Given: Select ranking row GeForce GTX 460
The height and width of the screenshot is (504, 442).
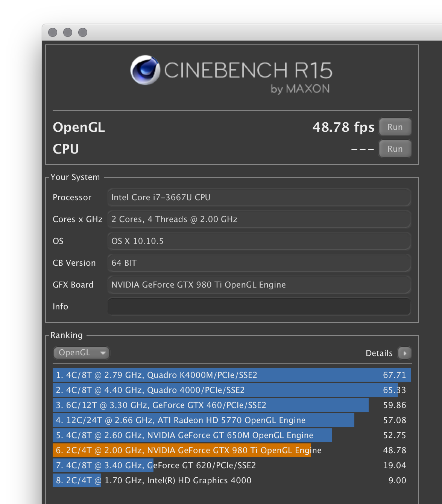Looking at the screenshot, I should 232,405.
